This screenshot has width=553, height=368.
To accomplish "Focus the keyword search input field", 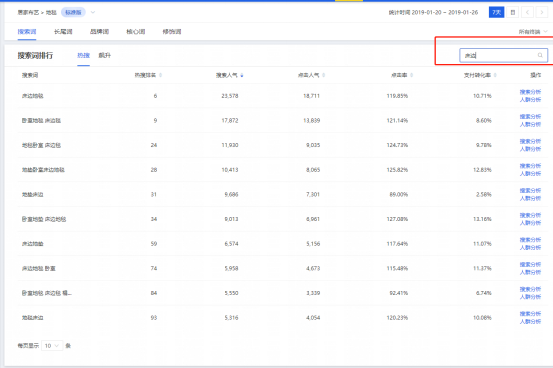I will [x=504, y=55].
